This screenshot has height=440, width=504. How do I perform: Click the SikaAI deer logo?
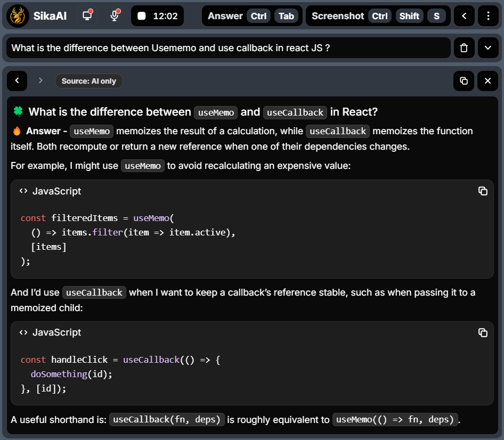pos(18,16)
